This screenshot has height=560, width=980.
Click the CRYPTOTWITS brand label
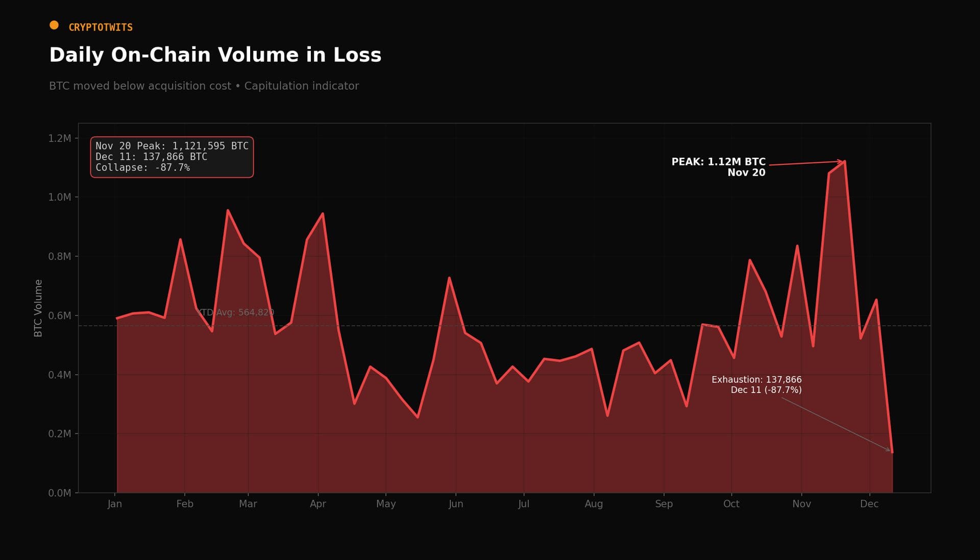[x=101, y=28]
